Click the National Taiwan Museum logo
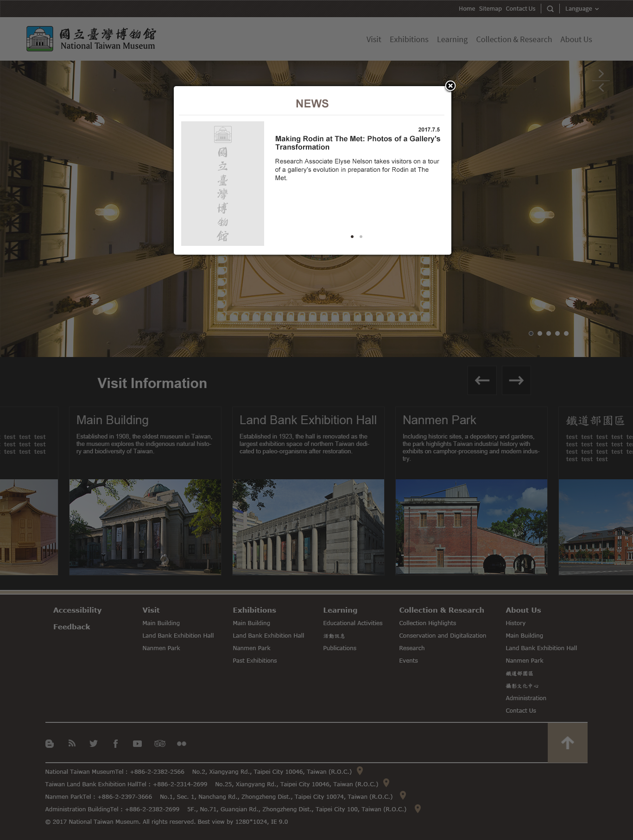 [91, 39]
